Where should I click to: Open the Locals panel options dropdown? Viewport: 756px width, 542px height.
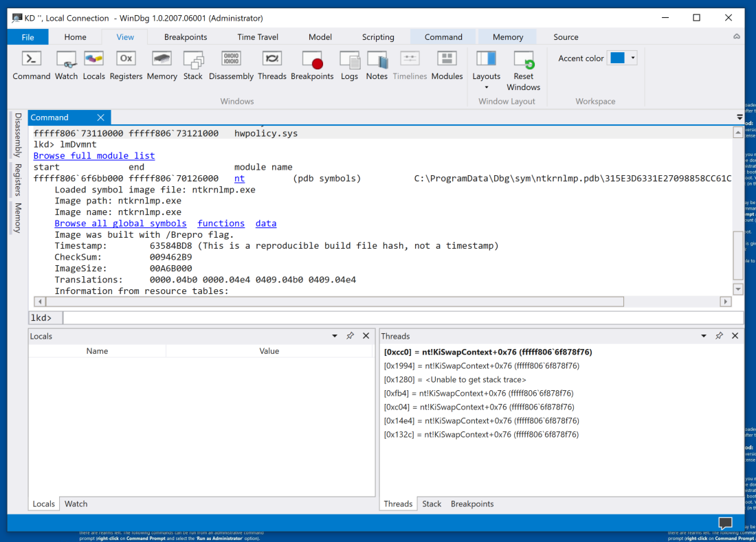point(335,336)
